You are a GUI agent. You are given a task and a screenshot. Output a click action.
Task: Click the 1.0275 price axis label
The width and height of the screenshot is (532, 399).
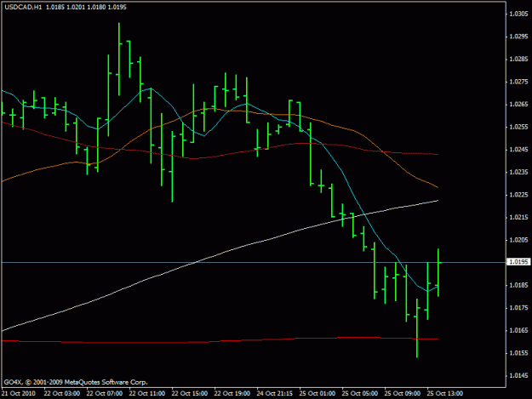tap(519, 82)
